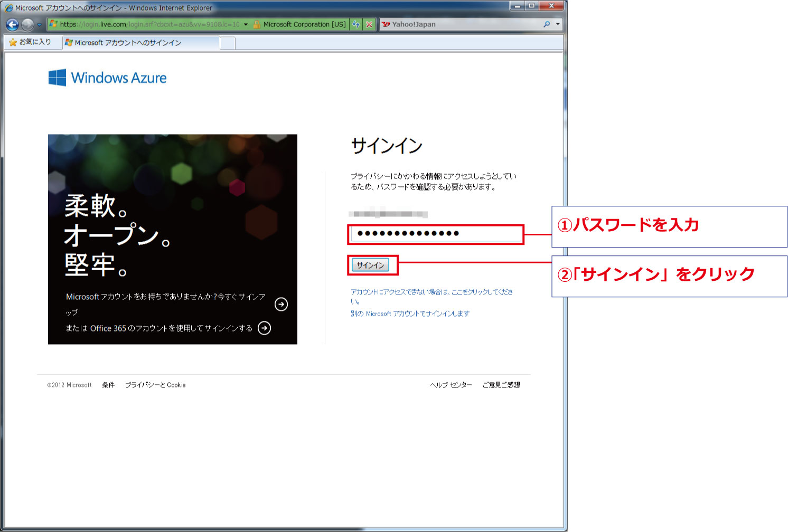Click the サインイン button
This screenshot has width=788, height=532.
coord(370,265)
